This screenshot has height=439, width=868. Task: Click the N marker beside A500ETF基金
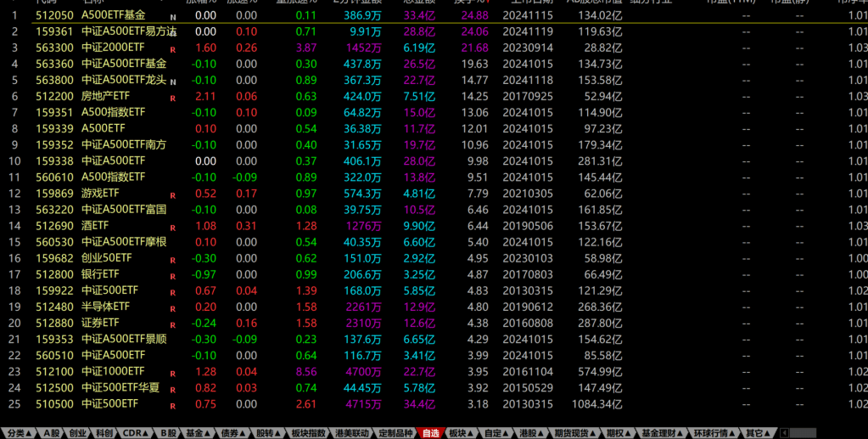click(173, 17)
